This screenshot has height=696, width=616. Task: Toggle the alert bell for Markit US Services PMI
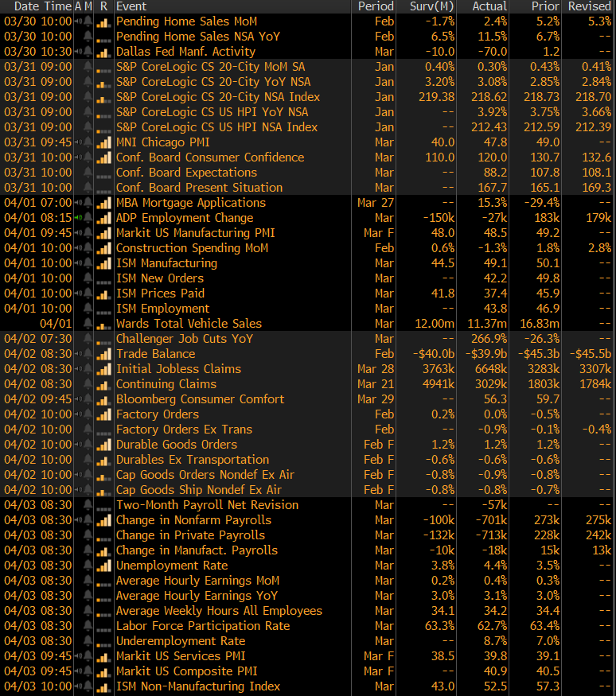(x=88, y=656)
